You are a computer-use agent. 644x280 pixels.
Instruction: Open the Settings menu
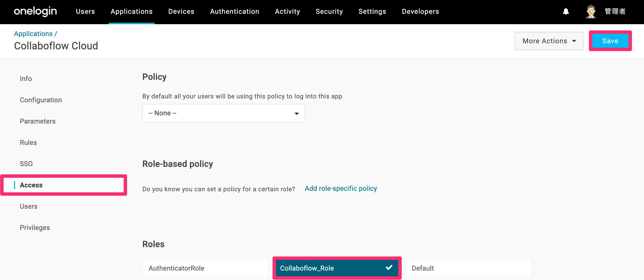tap(372, 12)
